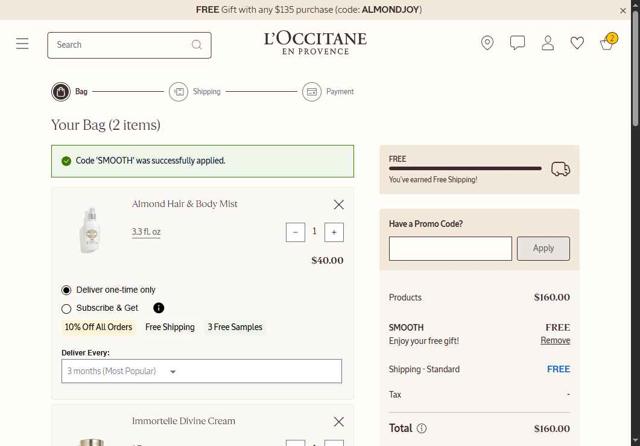Click Almond Hair & Body Mist thumbnail
Image resolution: width=640 pixels, height=446 pixels.
point(90,231)
